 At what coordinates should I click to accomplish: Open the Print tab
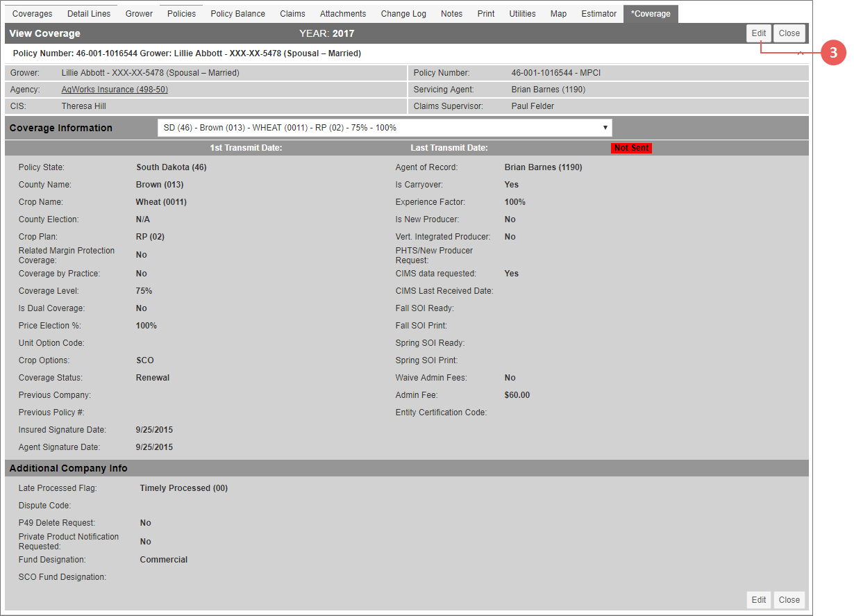(x=486, y=14)
